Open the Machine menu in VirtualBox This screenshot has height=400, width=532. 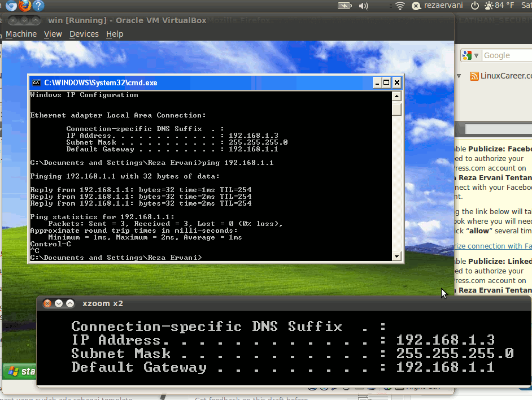coord(21,34)
